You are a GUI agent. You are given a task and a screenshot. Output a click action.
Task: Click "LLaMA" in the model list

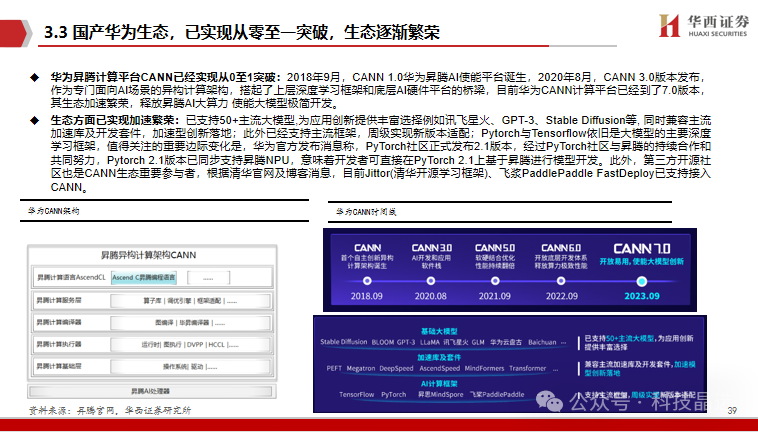click(x=429, y=342)
